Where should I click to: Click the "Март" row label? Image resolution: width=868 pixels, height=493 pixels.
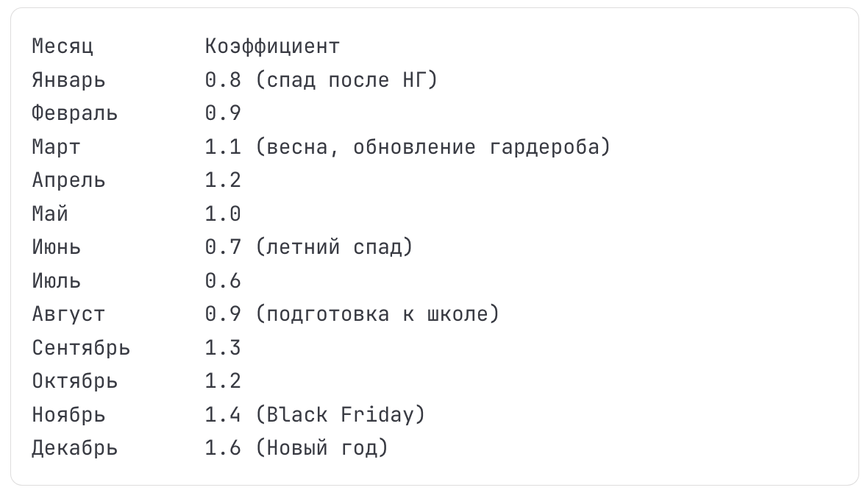56,146
